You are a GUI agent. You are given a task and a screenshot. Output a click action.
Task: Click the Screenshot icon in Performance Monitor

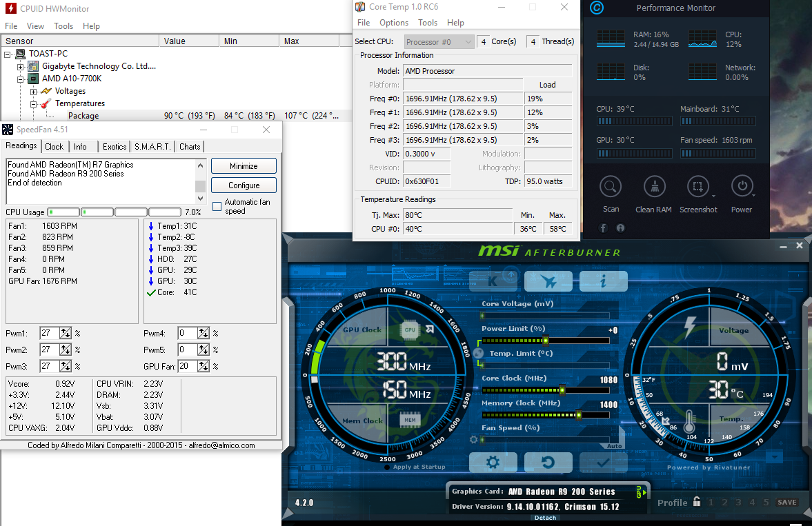(x=698, y=187)
